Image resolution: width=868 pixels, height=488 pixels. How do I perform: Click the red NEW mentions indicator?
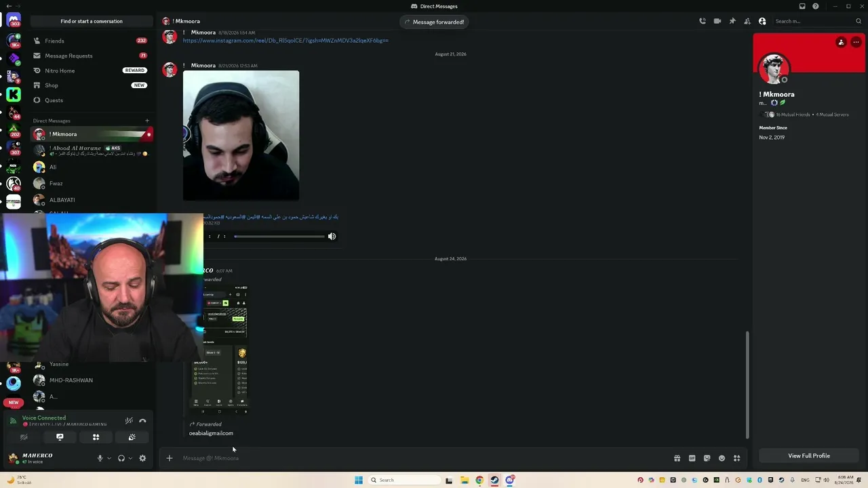pyautogui.click(x=14, y=402)
